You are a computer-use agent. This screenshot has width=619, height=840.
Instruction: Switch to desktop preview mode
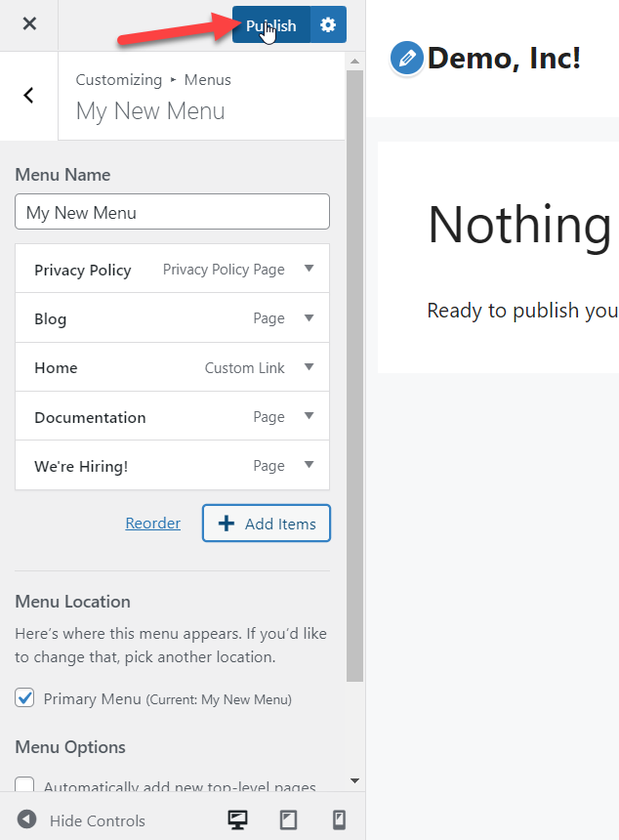coord(237,820)
